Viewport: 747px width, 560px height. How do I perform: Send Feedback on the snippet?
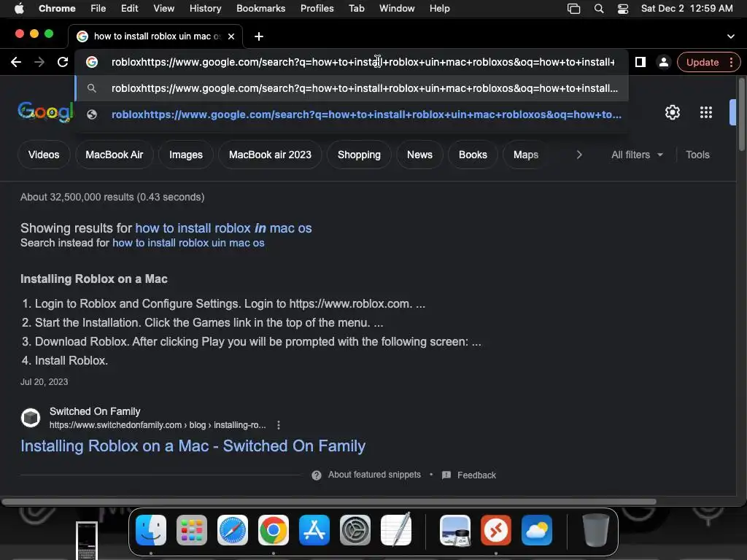469,475
